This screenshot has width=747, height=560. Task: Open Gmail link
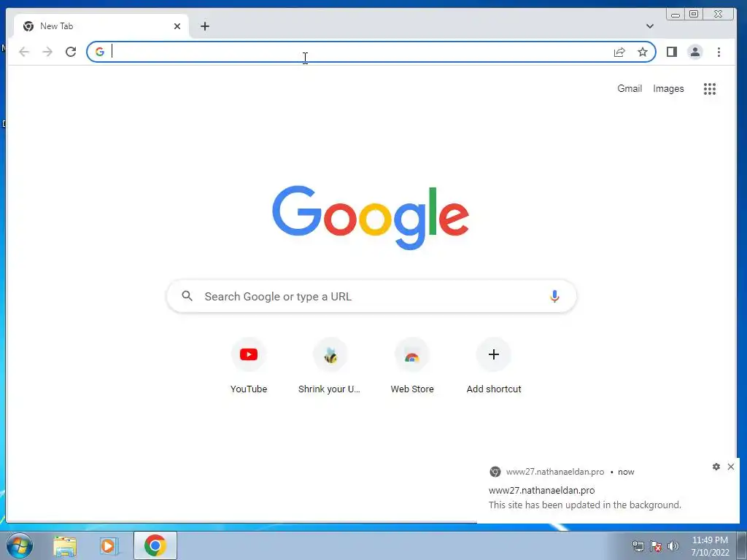pos(630,88)
